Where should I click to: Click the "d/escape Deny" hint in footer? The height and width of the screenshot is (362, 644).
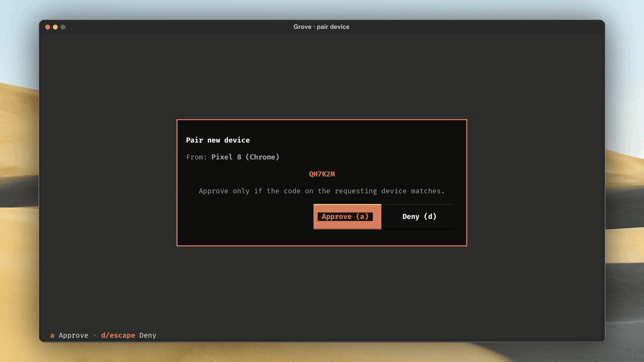pyautogui.click(x=128, y=335)
